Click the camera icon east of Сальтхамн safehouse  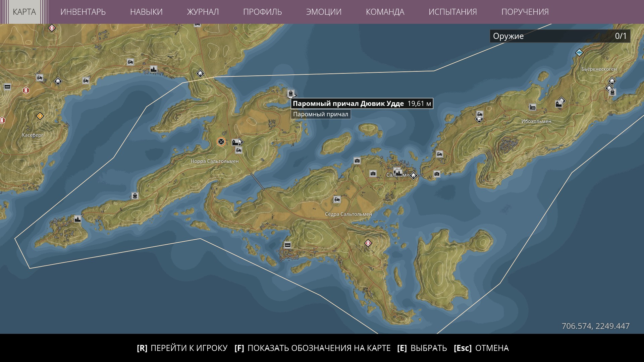[x=437, y=174]
